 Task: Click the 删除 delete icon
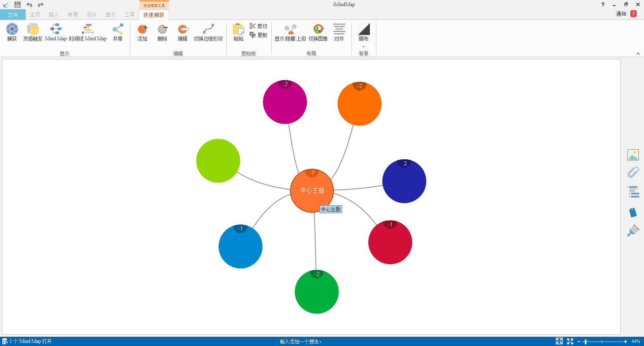(x=162, y=29)
